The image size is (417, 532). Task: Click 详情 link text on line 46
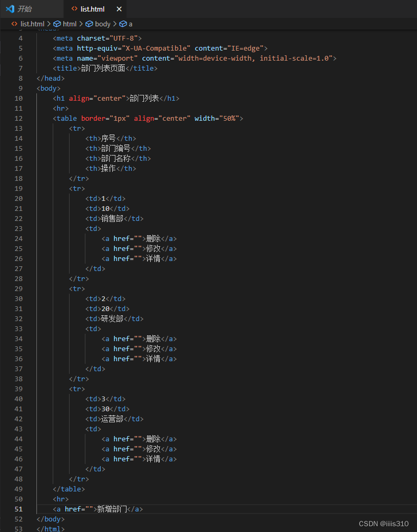(153, 459)
